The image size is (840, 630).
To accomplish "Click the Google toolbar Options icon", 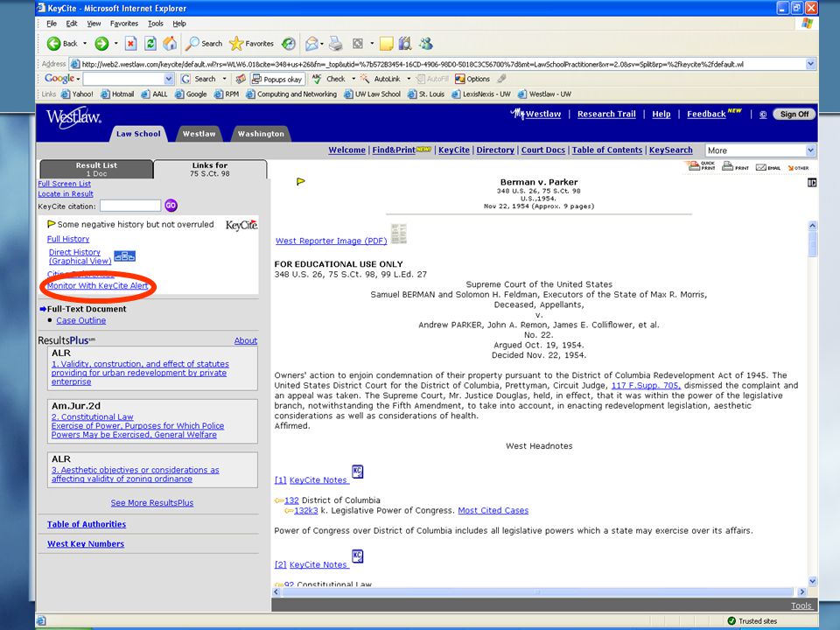I will pyautogui.click(x=472, y=79).
